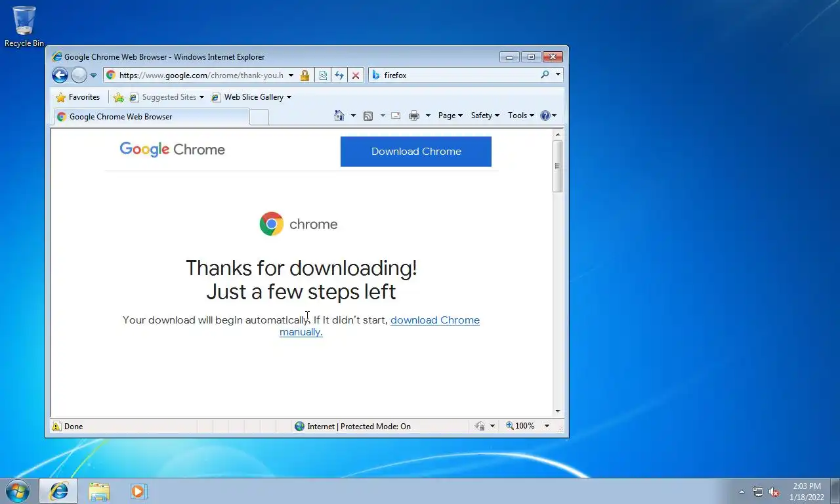Click the 100% zoom level button
840x504 pixels.
coord(520,426)
